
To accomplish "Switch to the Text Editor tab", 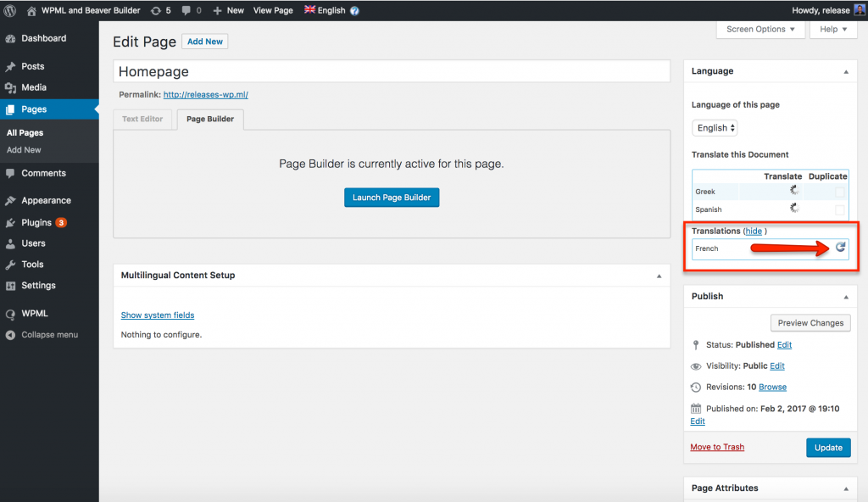I will click(x=142, y=119).
